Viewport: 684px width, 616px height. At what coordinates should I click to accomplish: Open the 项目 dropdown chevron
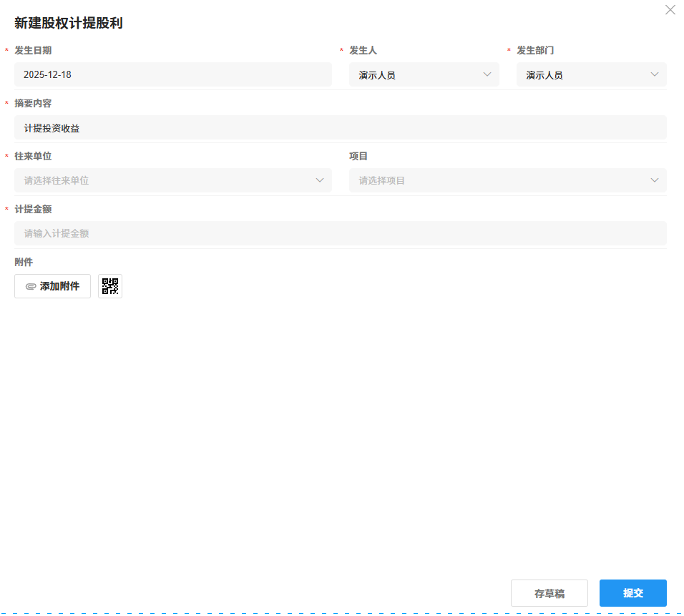click(655, 180)
